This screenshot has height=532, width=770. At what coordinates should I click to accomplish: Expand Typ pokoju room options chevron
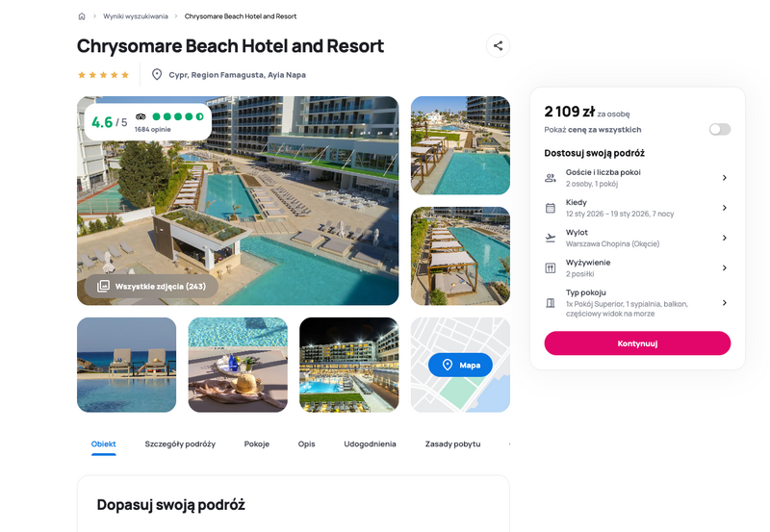725,303
